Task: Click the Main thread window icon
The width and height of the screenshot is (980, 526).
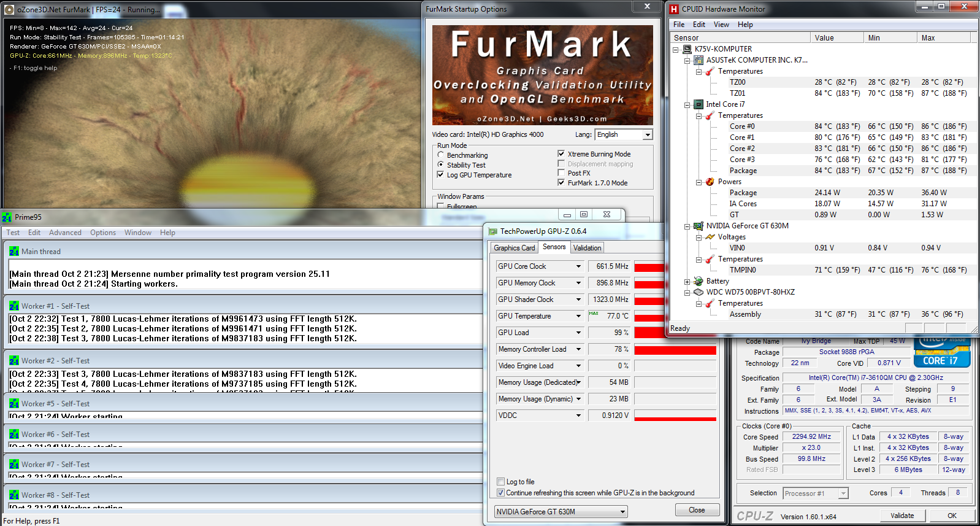Action: point(14,251)
